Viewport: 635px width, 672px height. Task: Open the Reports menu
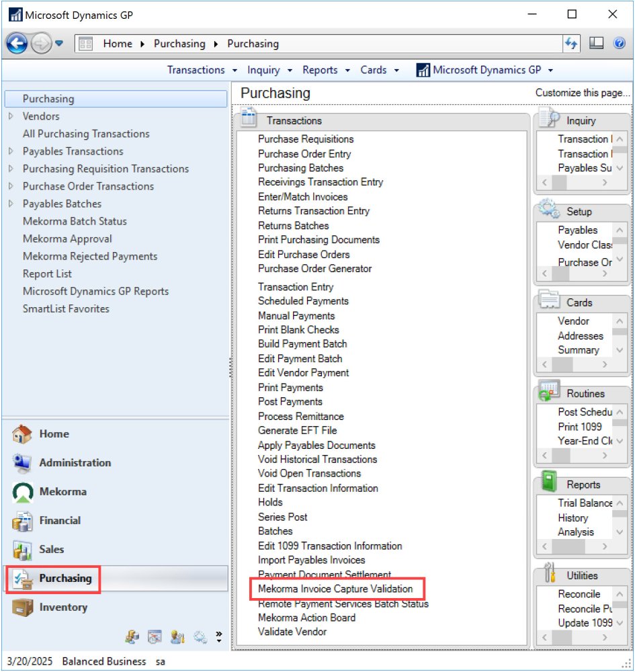click(x=326, y=70)
